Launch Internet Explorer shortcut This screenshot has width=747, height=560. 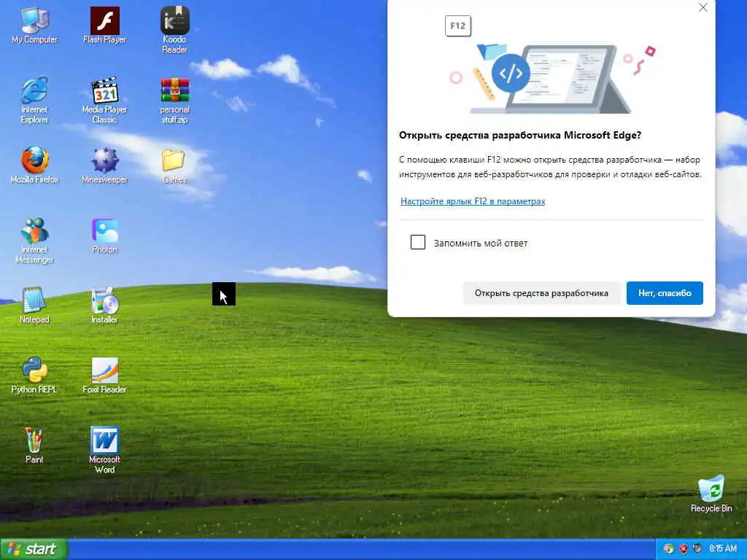click(x=34, y=100)
